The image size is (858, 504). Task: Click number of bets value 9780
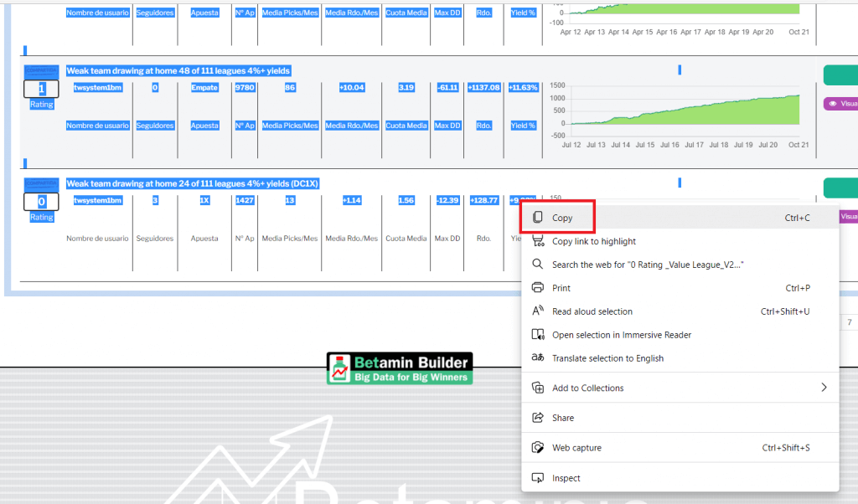(245, 87)
